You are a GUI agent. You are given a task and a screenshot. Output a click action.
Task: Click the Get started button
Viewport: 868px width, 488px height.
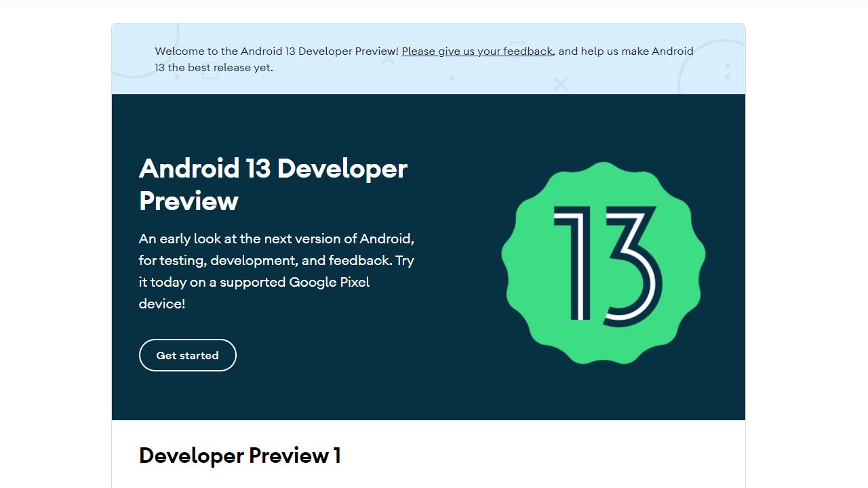(x=188, y=355)
